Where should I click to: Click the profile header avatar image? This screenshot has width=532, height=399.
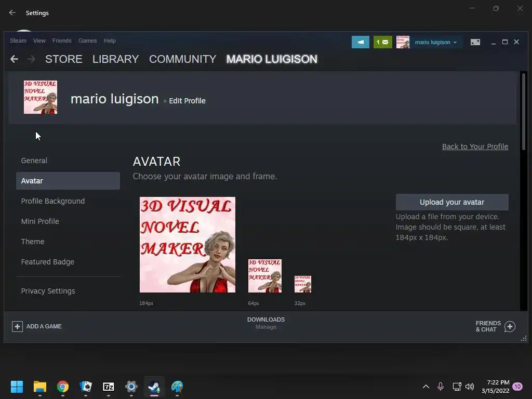pyautogui.click(x=41, y=97)
